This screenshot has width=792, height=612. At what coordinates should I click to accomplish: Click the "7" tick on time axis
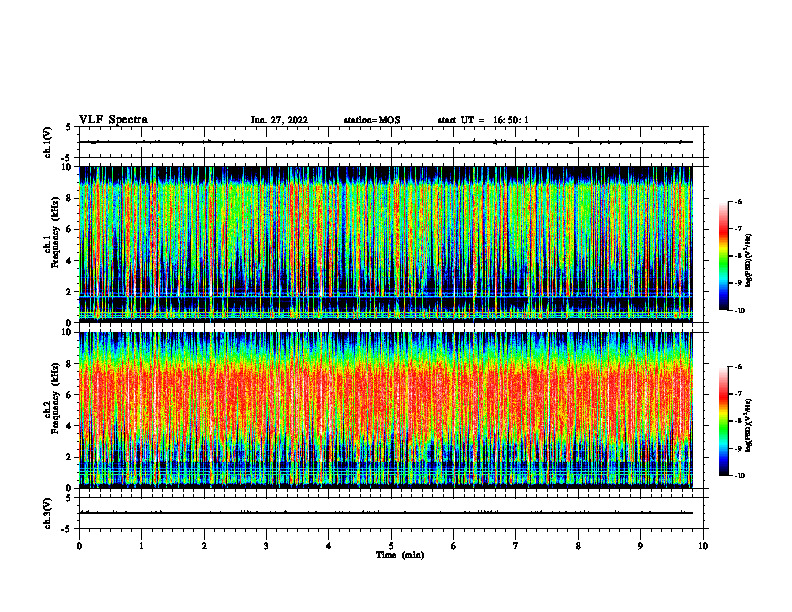[x=516, y=546]
